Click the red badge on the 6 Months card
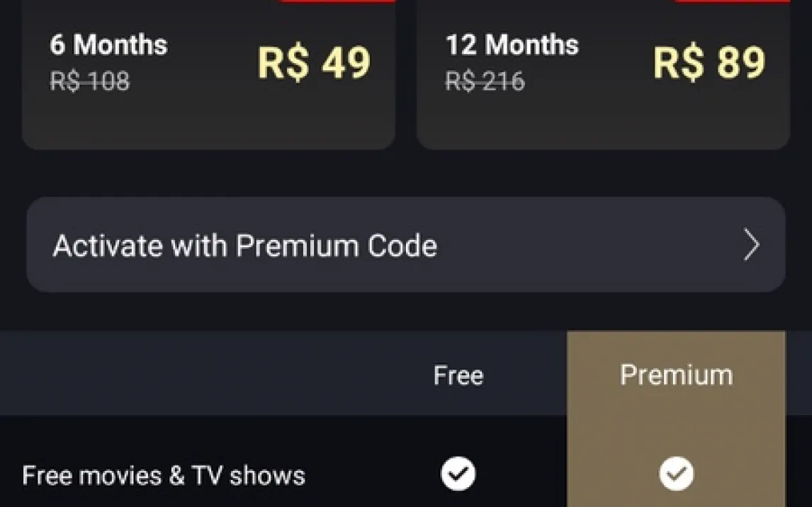The width and height of the screenshot is (812, 507). tap(337, 1)
